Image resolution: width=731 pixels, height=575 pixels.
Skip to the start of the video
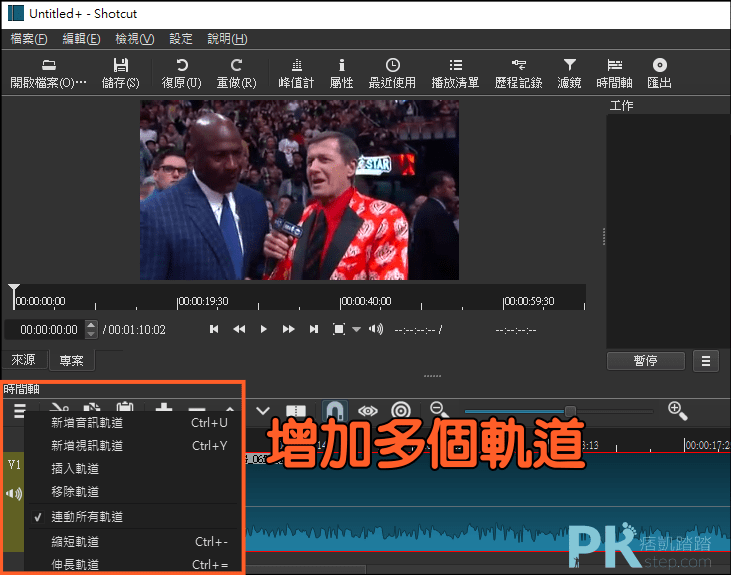pyautogui.click(x=214, y=329)
